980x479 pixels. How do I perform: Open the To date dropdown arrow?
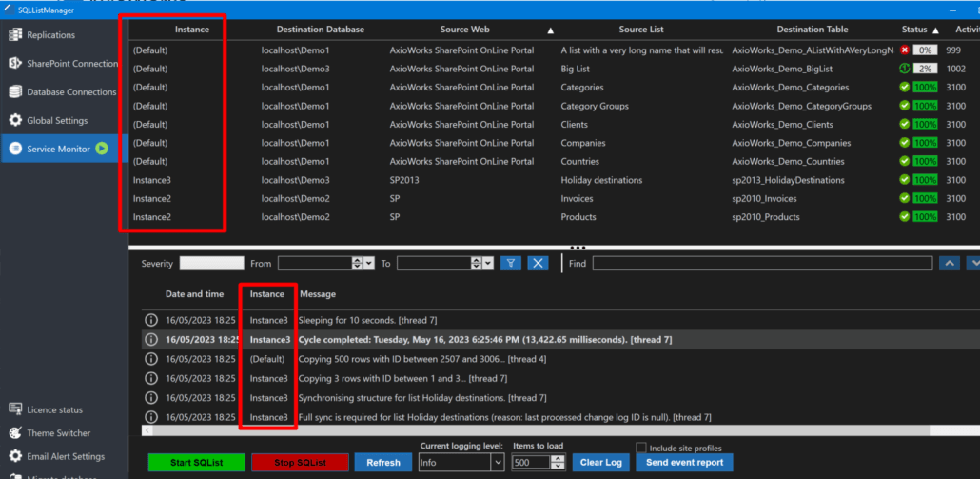tap(487, 263)
